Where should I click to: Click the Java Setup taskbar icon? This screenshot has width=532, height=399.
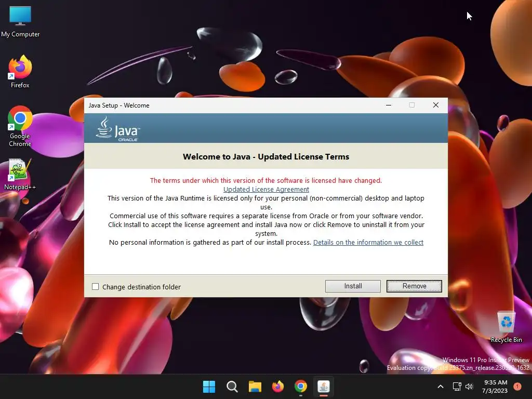[324, 387]
